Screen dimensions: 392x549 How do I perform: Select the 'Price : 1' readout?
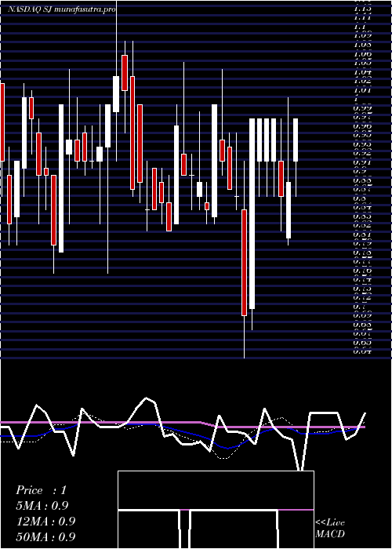point(41,490)
